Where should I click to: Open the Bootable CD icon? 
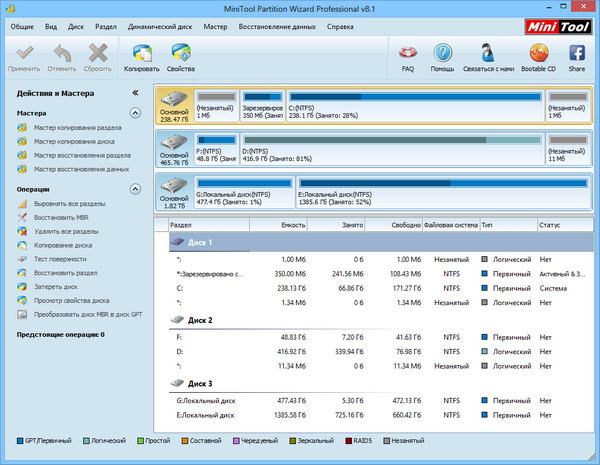pos(539,53)
